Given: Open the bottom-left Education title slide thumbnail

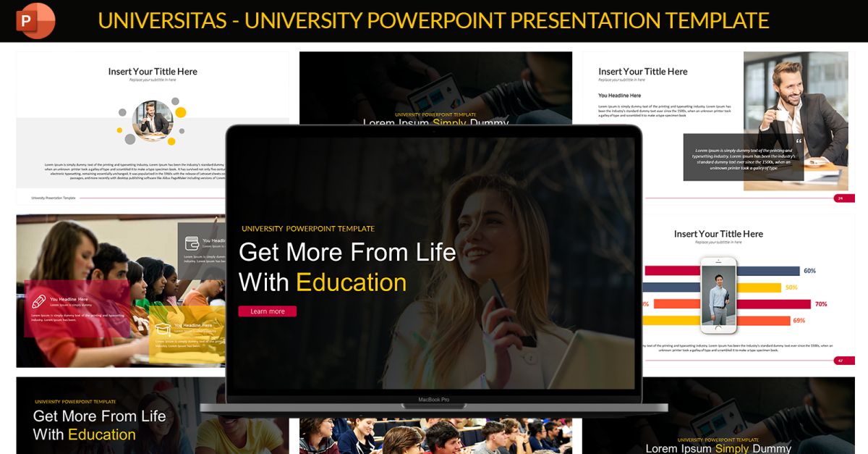Looking at the screenshot, I should click(x=153, y=415).
